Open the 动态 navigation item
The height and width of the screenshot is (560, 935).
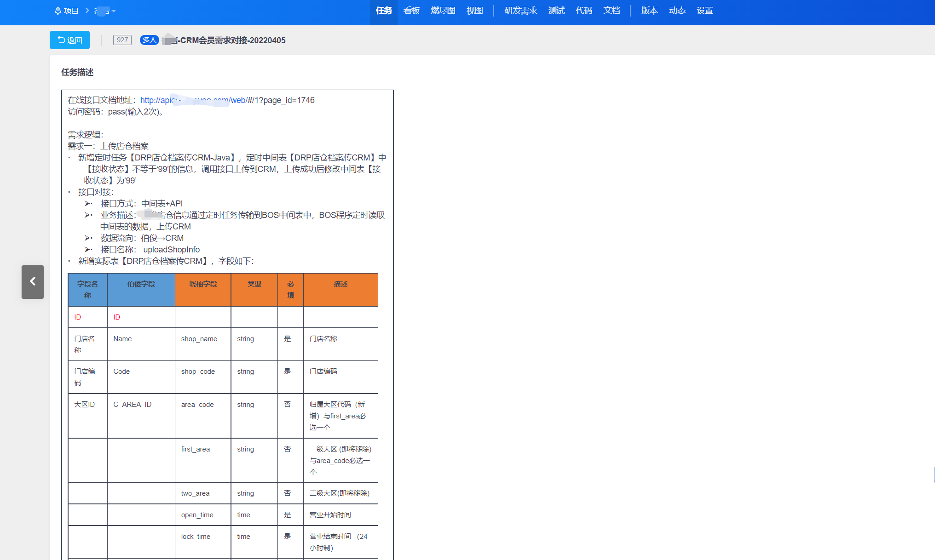(677, 11)
